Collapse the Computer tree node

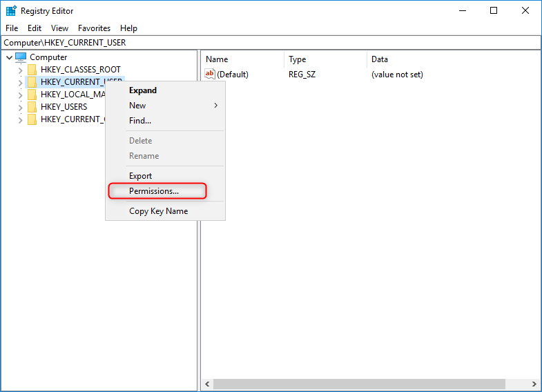pyautogui.click(x=9, y=57)
